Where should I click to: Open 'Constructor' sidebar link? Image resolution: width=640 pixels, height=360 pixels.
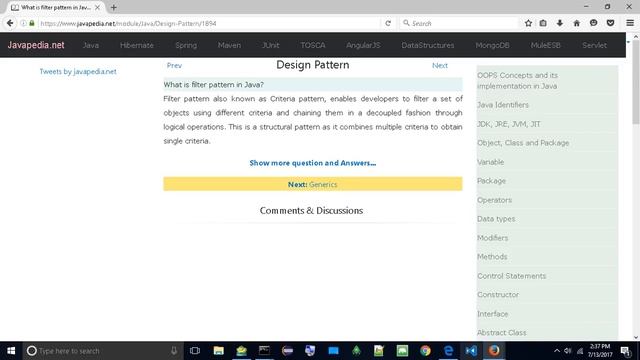(x=498, y=295)
